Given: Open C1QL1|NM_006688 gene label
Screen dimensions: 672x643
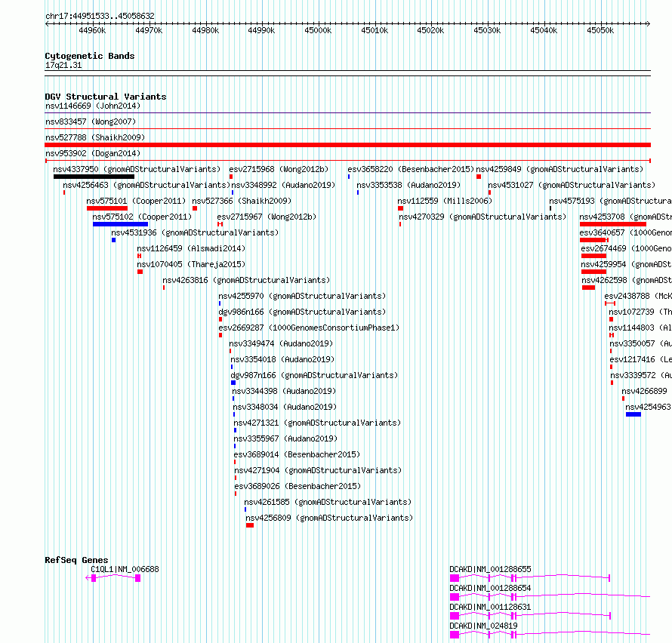Looking at the screenshot, I should pos(125,569).
